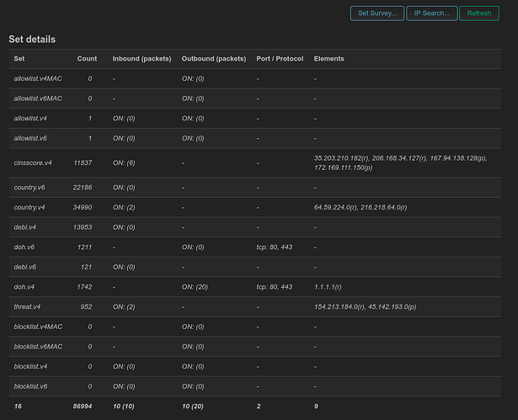
Task: Click the cinsscore.v4 count 11837
Action: (x=83, y=162)
